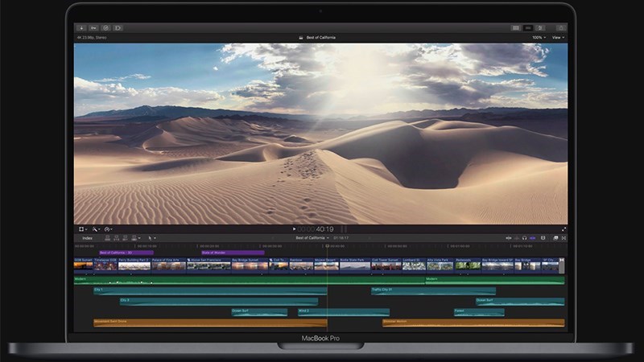Click the Share export icon
The height and width of the screenshot is (362, 644).
(561, 28)
